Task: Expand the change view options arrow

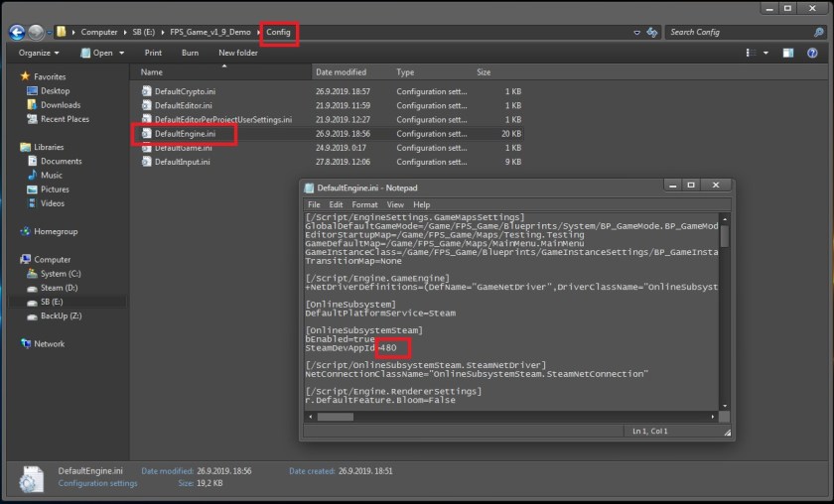Action: [x=764, y=53]
